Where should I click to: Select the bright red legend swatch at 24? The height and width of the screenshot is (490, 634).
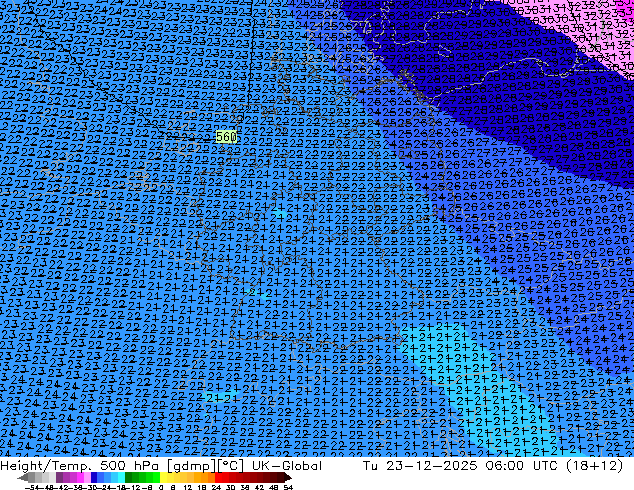click(218, 477)
